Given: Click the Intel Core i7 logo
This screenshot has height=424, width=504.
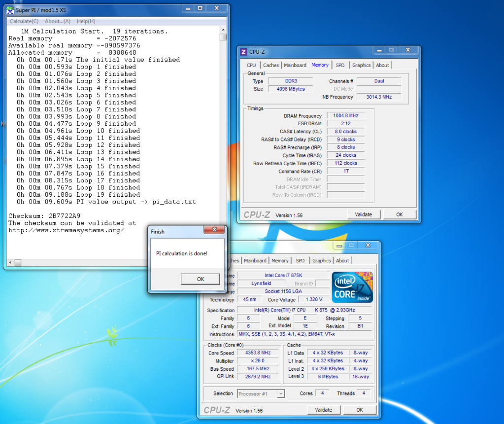Looking at the screenshot, I should (x=352, y=287).
